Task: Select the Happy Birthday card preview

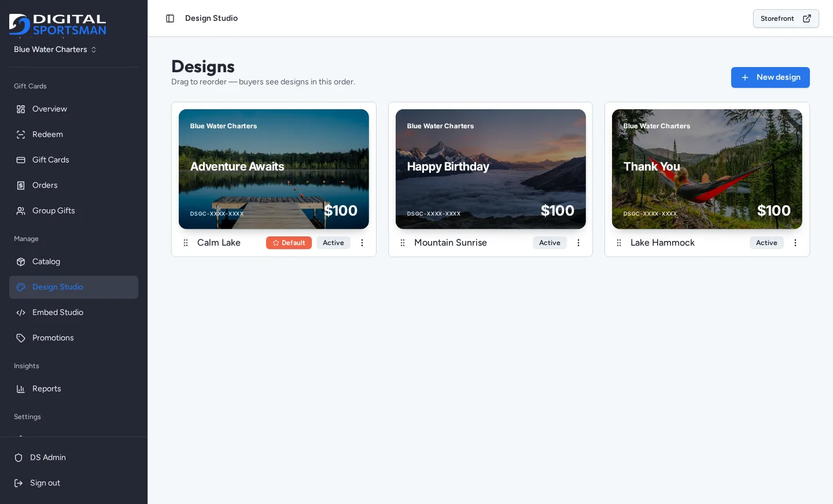Action: click(x=491, y=169)
